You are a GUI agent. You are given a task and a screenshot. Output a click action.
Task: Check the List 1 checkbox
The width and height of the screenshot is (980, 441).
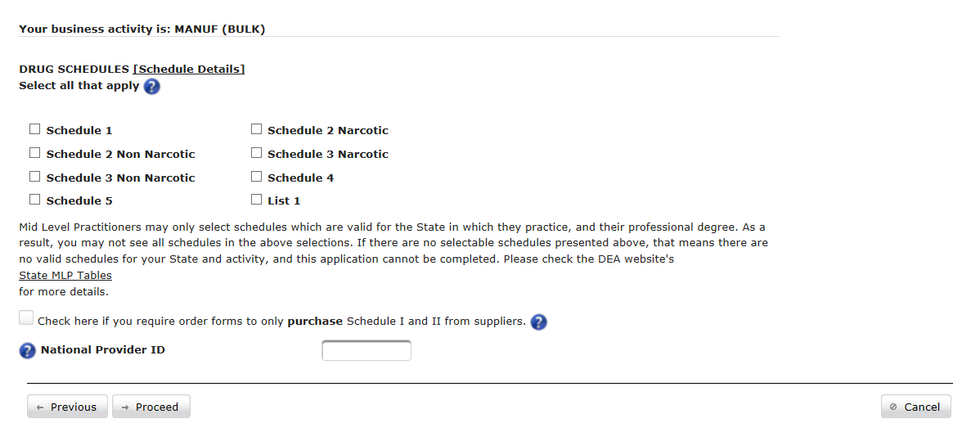tap(257, 200)
